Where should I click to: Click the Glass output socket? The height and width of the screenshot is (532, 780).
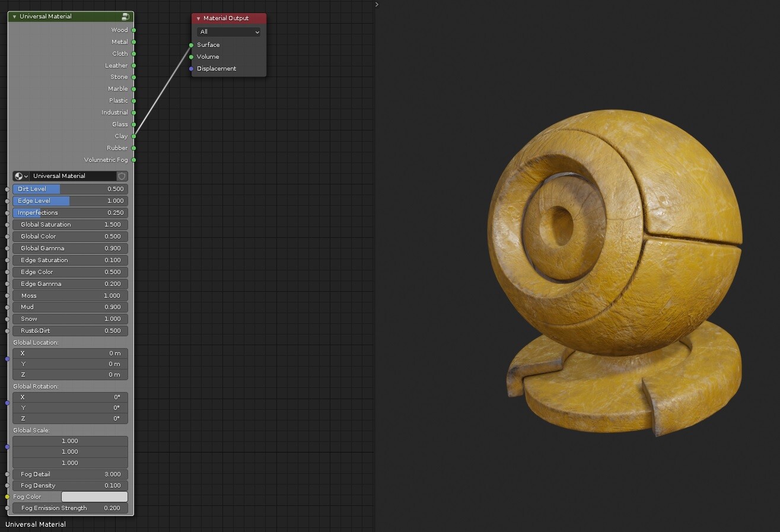pyautogui.click(x=133, y=124)
